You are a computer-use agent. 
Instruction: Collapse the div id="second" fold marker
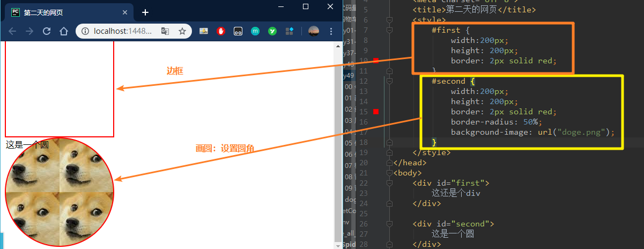click(x=389, y=224)
